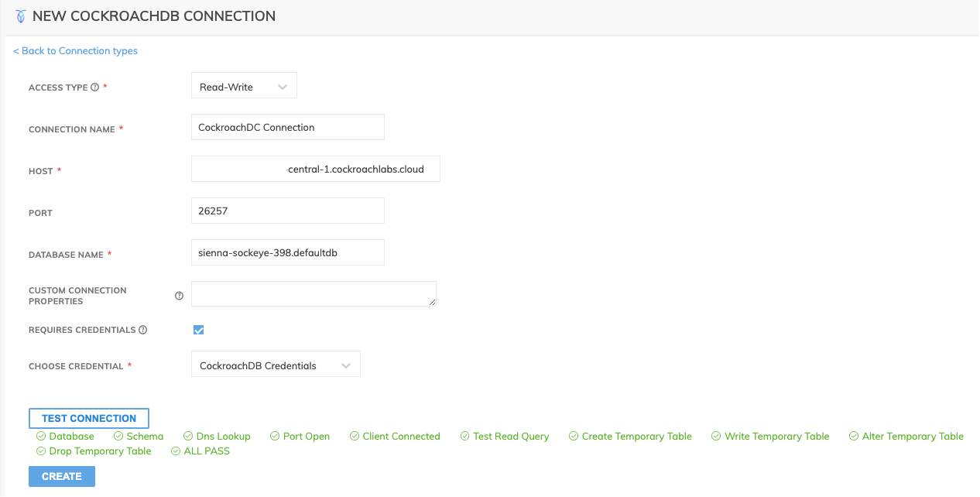Image resolution: width=980 pixels, height=497 pixels.
Task: Uncheck the Requires Credentials checkbox
Action: pyautogui.click(x=199, y=330)
